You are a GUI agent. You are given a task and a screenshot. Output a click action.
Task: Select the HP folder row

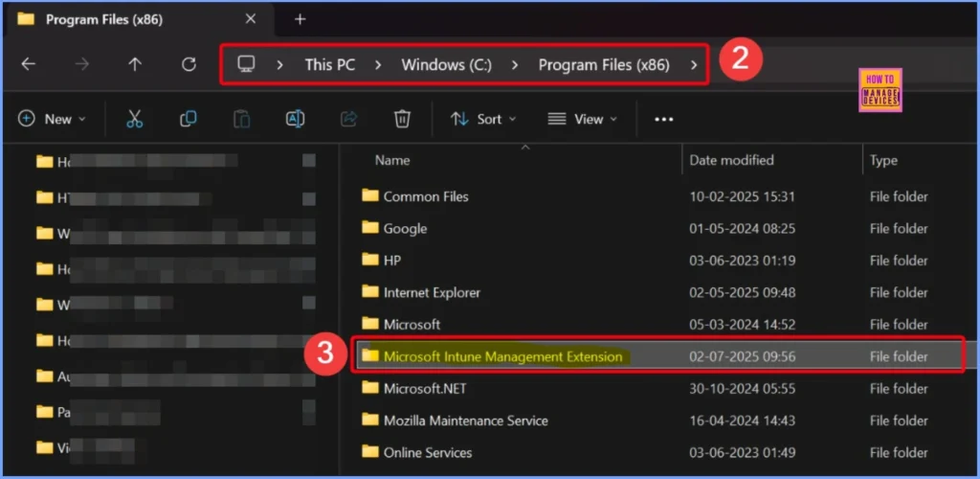point(659,261)
